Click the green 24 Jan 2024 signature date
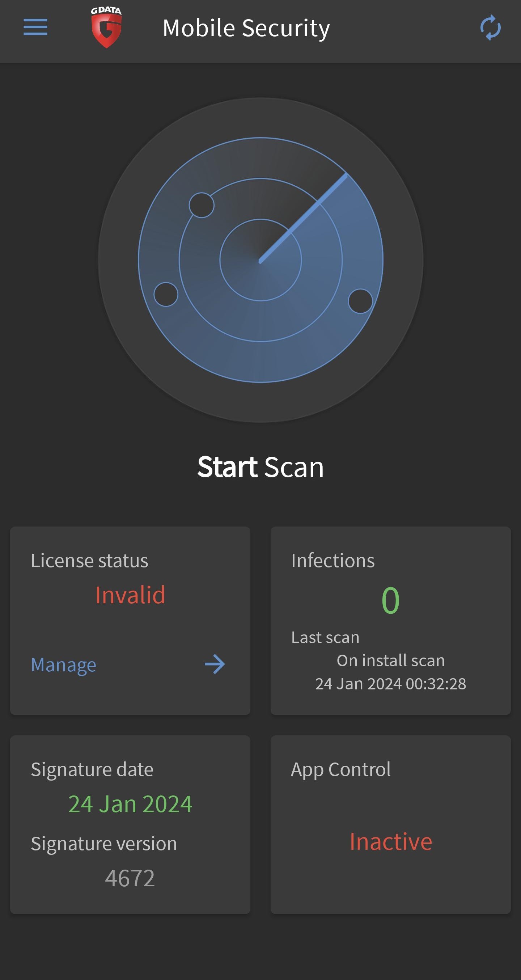Screen dimensions: 521x980 pos(130,804)
